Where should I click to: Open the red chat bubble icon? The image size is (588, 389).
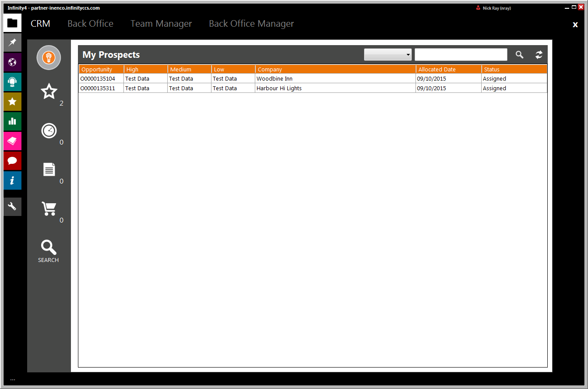pyautogui.click(x=12, y=161)
